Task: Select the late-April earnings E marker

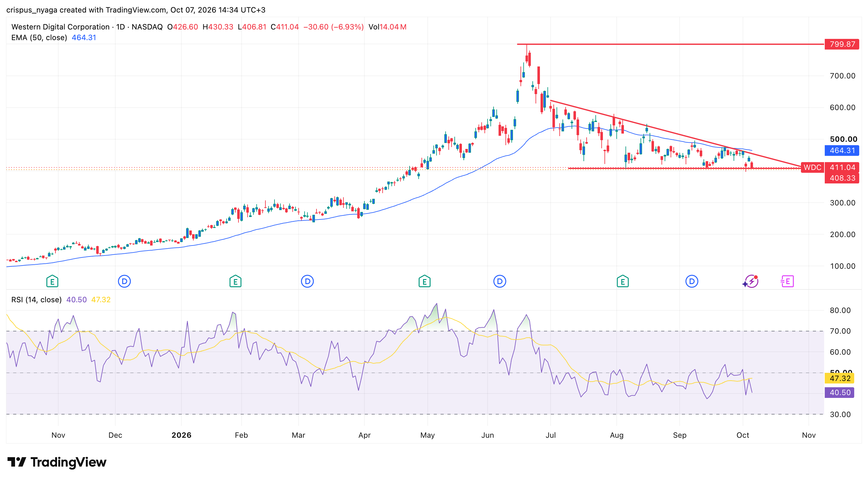Action: [x=424, y=281]
